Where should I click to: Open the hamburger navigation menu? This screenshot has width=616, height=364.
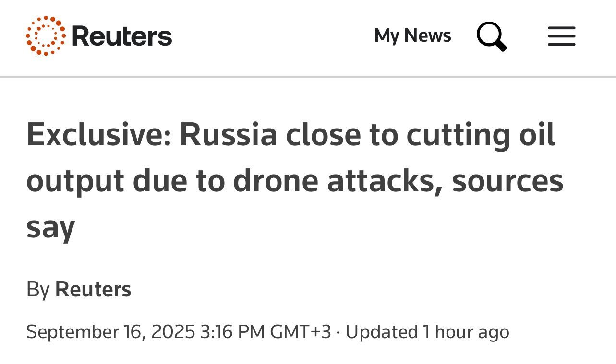click(561, 36)
